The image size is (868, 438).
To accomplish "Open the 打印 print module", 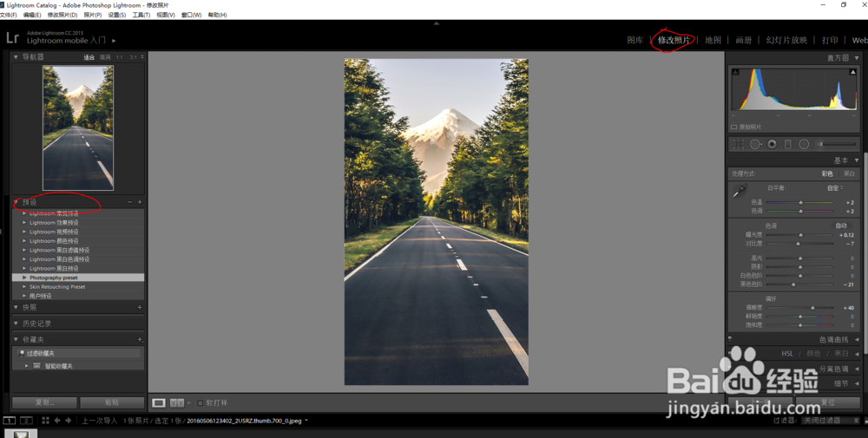I will (x=830, y=40).
